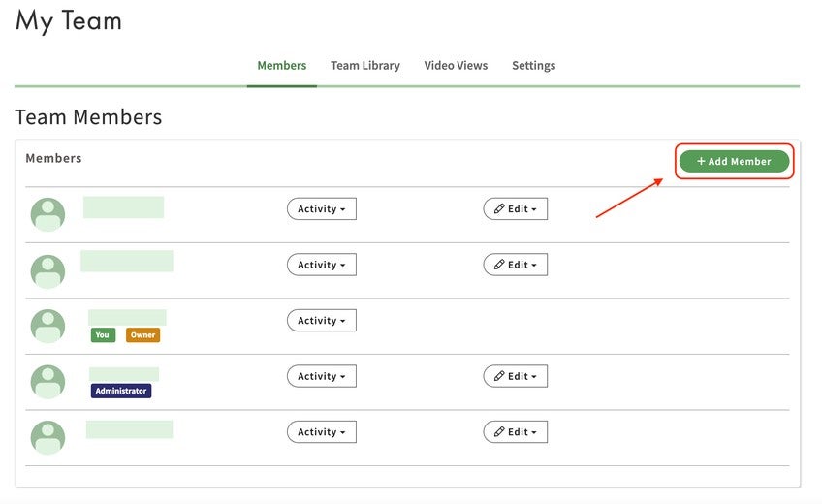
Task: Click the green You badge
Action: pos(102,335)
